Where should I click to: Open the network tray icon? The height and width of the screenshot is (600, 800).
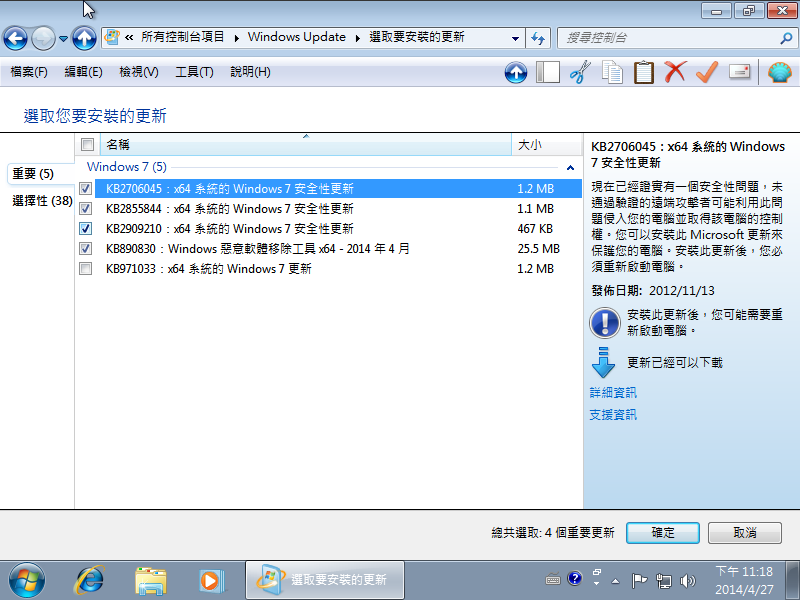(x=664, y=581)
